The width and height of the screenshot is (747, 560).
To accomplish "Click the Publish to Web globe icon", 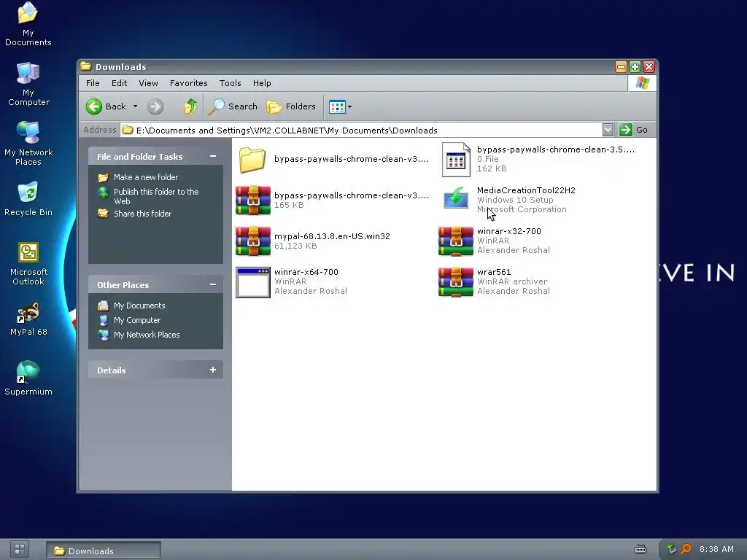I will pos(104,192).
